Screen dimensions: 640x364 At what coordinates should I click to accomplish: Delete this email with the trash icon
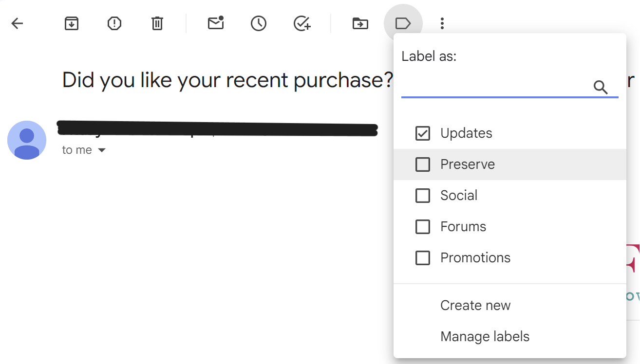157,23
